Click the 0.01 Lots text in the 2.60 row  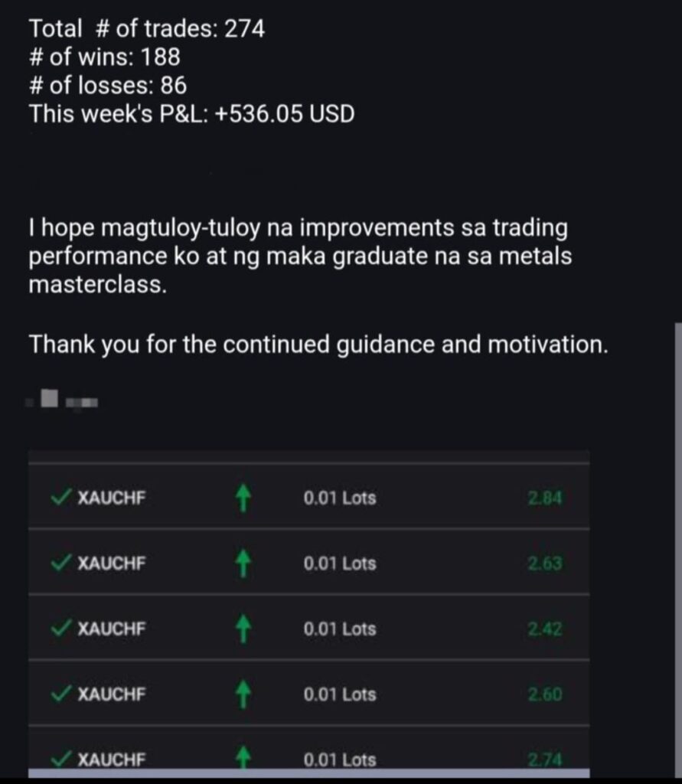340,695
